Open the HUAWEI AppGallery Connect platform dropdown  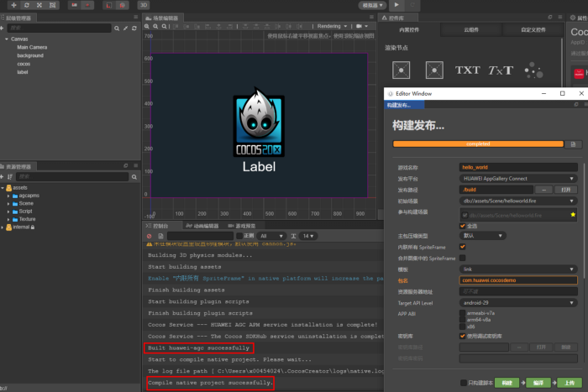518,179
